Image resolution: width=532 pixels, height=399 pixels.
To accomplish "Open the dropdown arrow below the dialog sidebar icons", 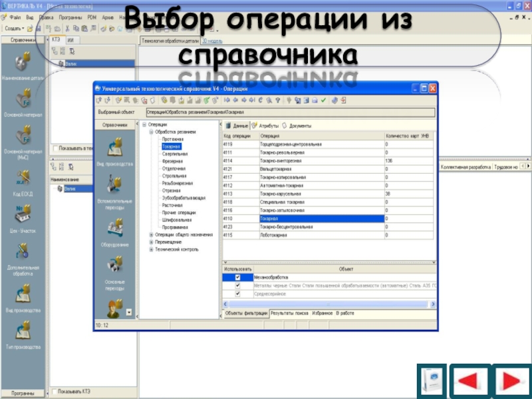I will pyautogui.click(x=129, y=312).
